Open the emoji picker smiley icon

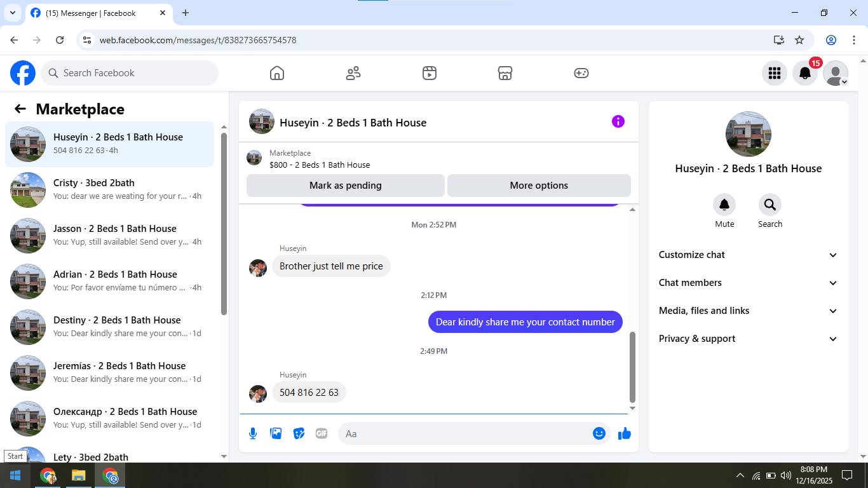[599, 433]
